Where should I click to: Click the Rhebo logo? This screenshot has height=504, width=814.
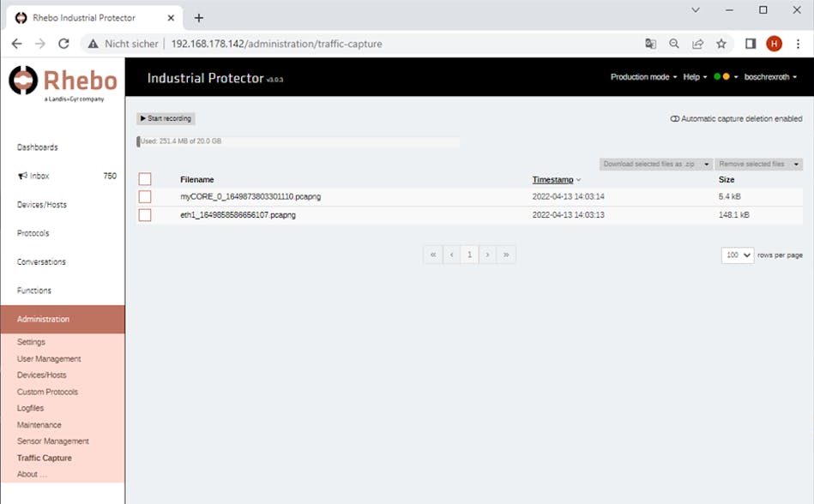click(63, 83)
